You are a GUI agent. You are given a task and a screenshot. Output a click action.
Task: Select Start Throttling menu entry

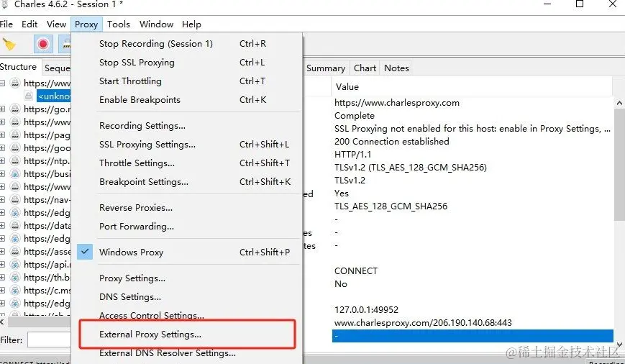188,81
